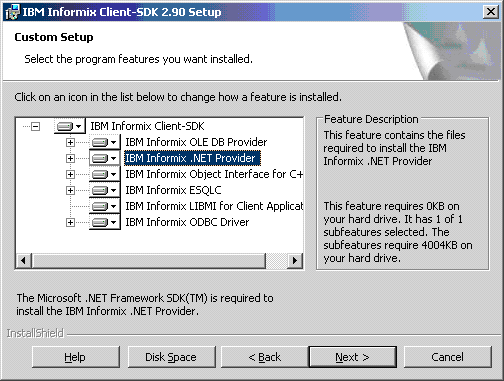Click the horizontal scrollbar thumb in feature list
Image resolution: width=504 pixels, height=381 pixels.
click(x=149, y=260)
